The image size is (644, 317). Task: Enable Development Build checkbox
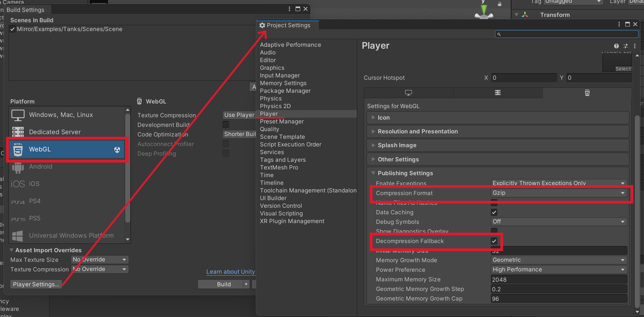226,125
